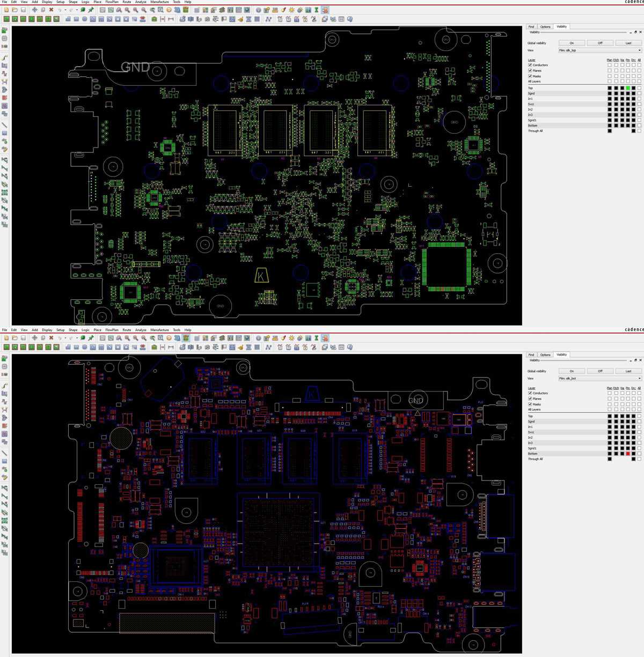
Task: Click the orange sun Highlight icon in silk_bot window
Action: point(291,338)
